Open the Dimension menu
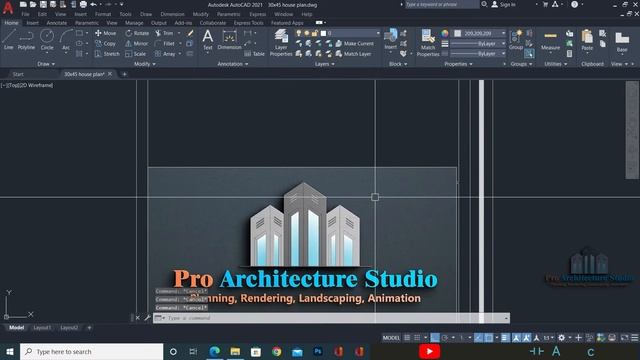The image size is (640, 360). click(172, 14)
